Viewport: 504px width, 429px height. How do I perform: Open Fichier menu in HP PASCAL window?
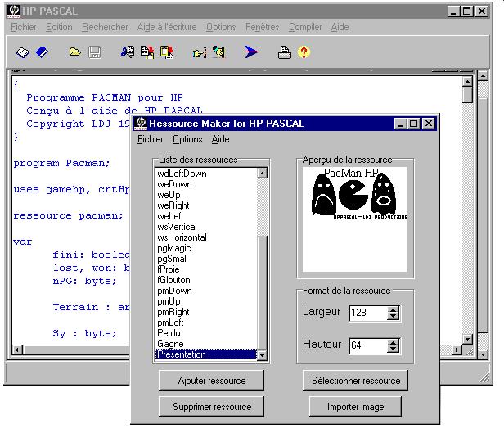coord(24,27)
